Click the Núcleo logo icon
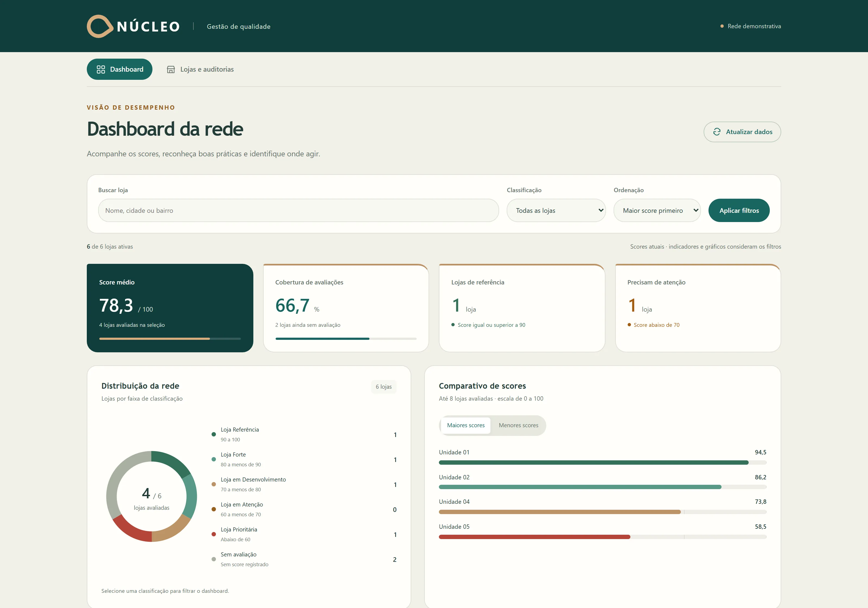 click(100, 26)
